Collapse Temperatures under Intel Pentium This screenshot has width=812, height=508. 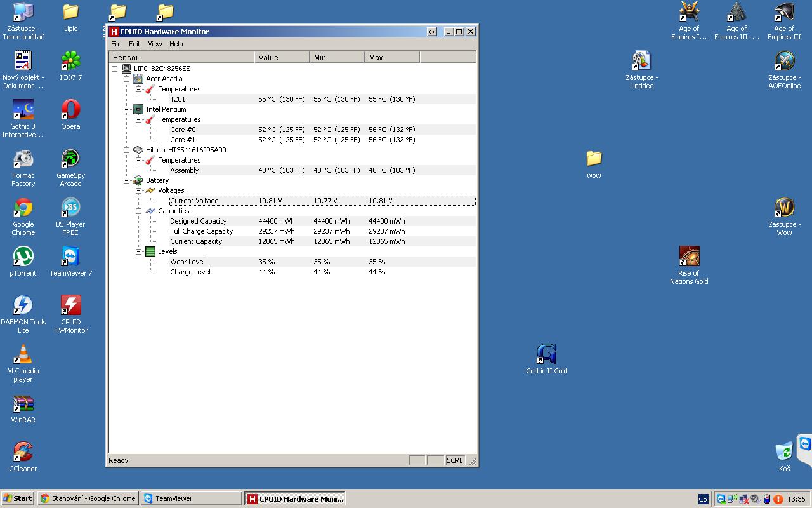click(x=139, y=119)
